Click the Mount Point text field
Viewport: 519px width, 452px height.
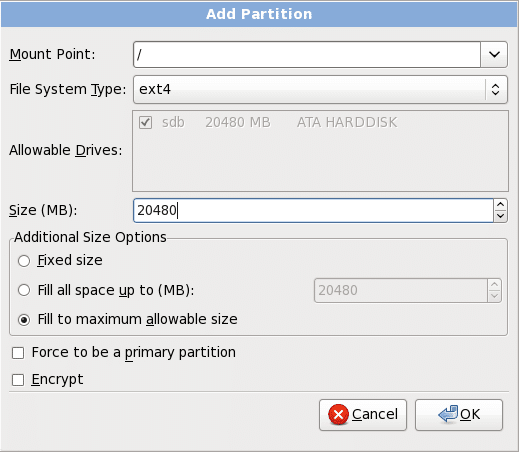[x=307, y=54]
